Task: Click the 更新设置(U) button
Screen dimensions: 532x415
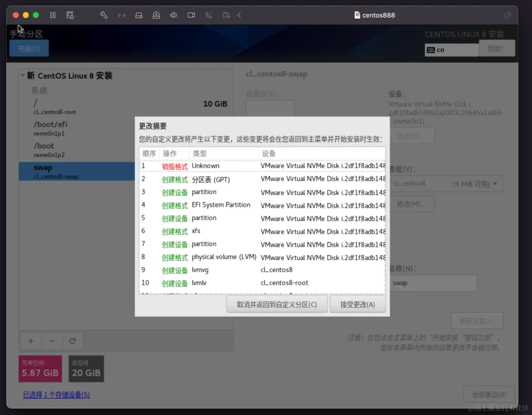Action: click(477, 321)
